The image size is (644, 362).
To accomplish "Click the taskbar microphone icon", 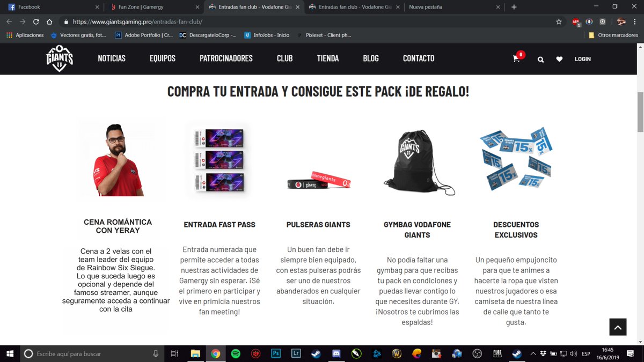I will click(156, 353).
